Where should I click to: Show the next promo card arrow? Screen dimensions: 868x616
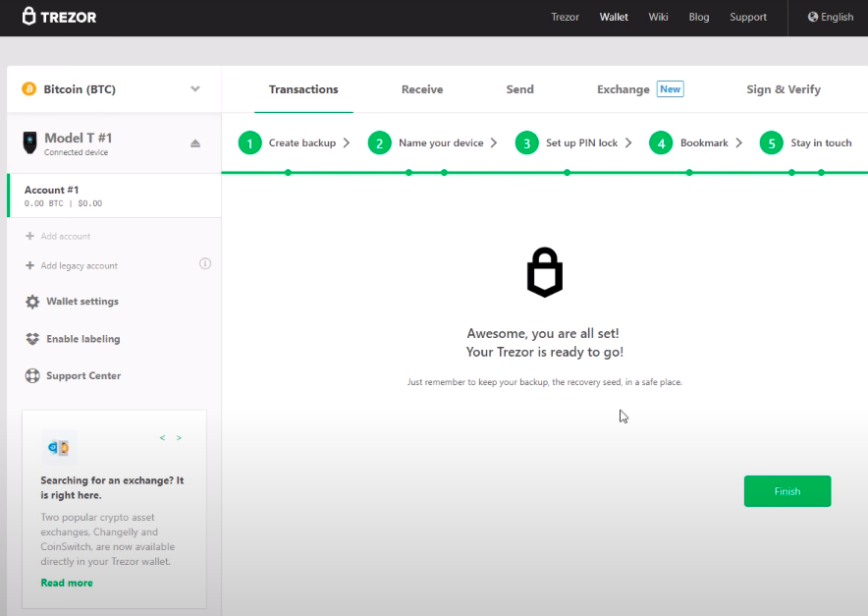pos(179,437)
